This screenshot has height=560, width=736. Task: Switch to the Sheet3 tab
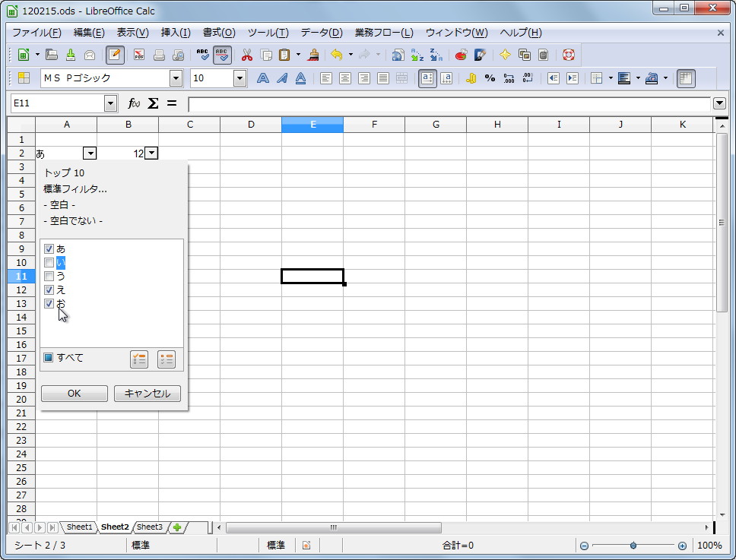tap(149, 527)
